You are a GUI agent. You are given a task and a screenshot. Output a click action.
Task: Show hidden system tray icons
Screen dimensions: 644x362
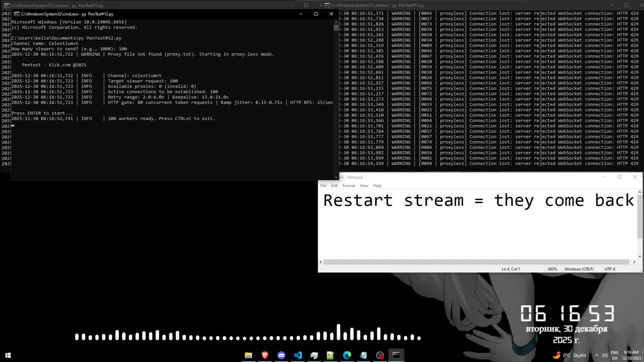(596, 355)
